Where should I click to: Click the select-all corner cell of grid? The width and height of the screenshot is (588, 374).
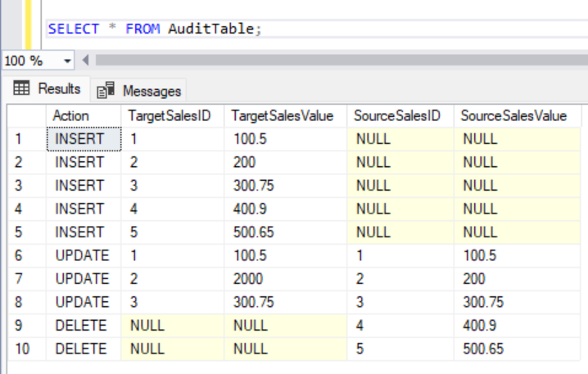coord(26,116)
